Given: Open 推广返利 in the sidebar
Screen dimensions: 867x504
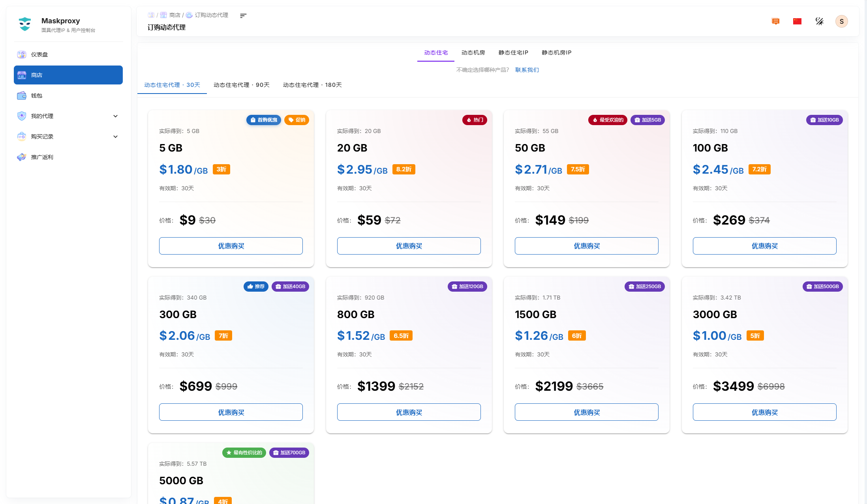Looking at the screenshot, I should (68, 157).
